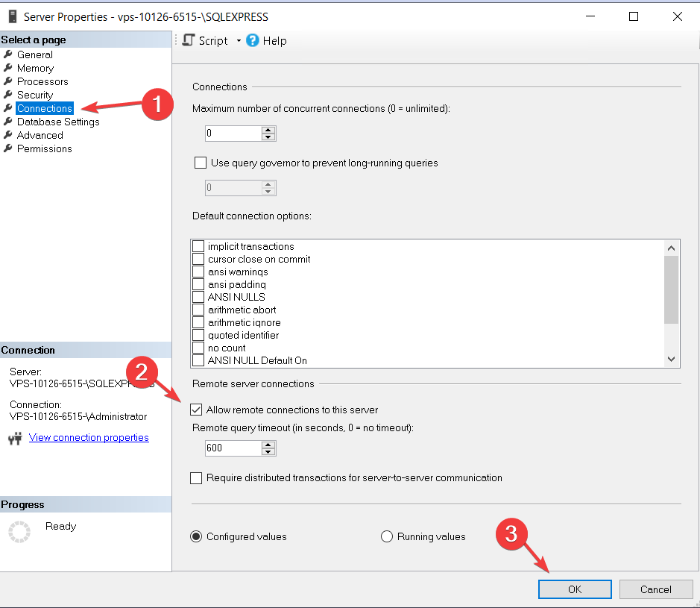This screenshot has height=608, width=700.
Task: Increase maximum concurrent connections with up arrow
Action: tap(268, 130)
